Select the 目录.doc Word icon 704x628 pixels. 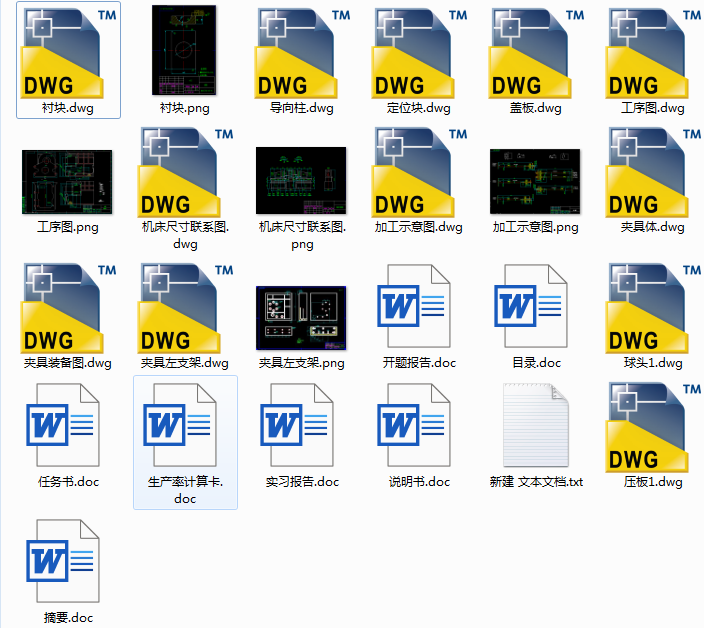[x=531, y=306]
